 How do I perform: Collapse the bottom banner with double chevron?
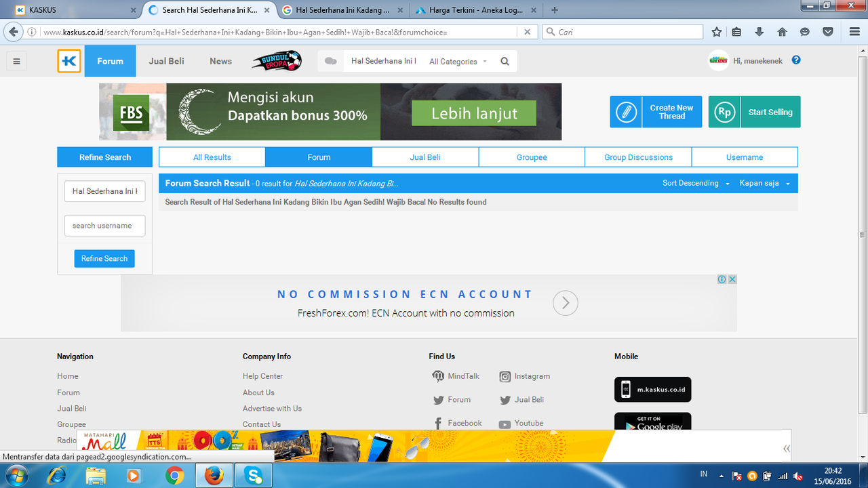pos(787,448)
